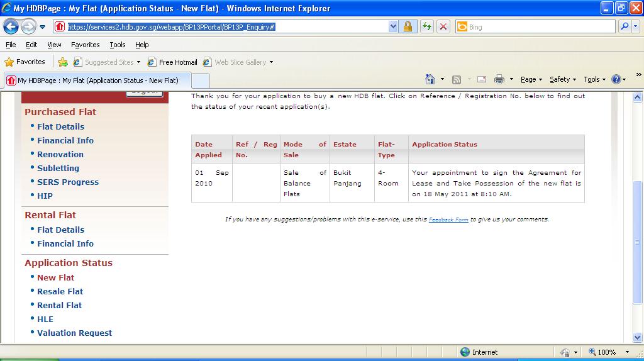
Task: Go to Resale Flat application status
Action: 60,291
